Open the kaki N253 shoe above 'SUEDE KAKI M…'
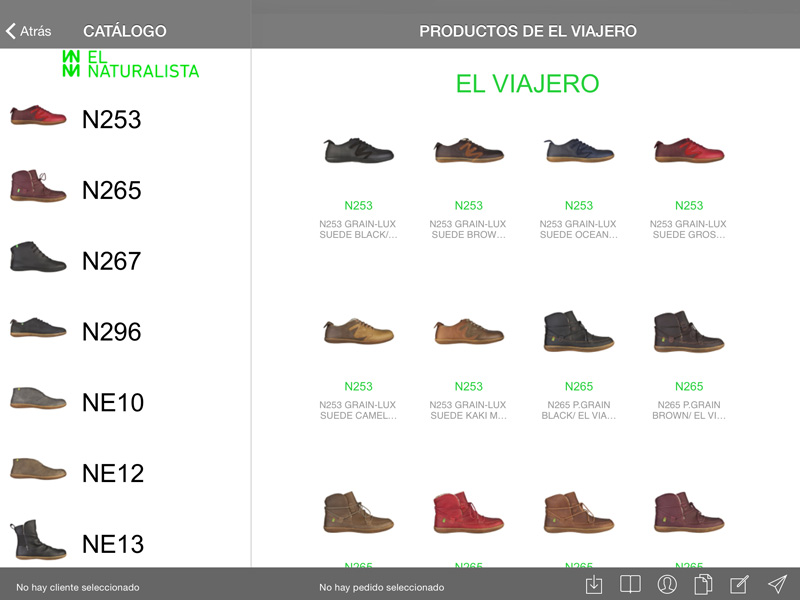 tap(469, 331)
